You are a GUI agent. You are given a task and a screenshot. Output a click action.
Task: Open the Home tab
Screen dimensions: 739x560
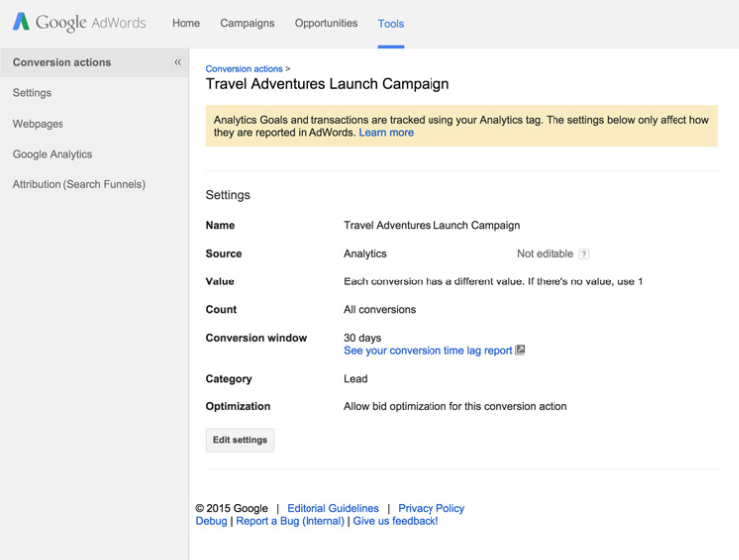coord(185,23)
